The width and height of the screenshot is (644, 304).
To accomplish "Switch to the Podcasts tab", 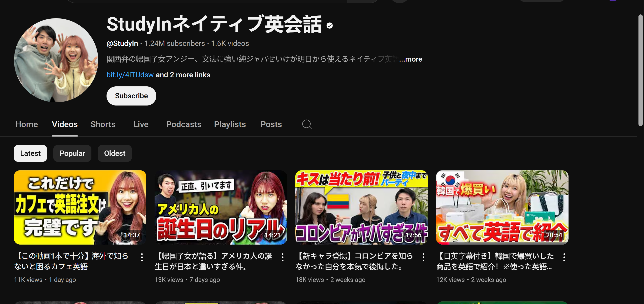I will (x=184, y=124).
